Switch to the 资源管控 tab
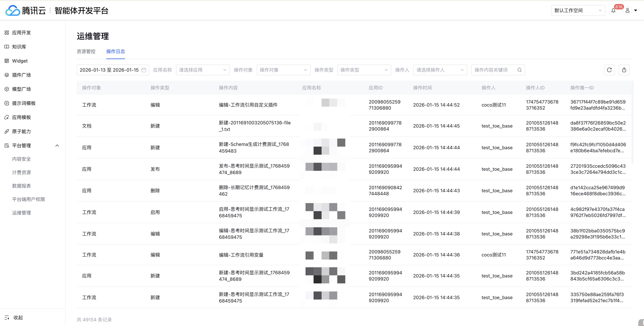The height and width of the screenshot is (326, 644). 86,51
